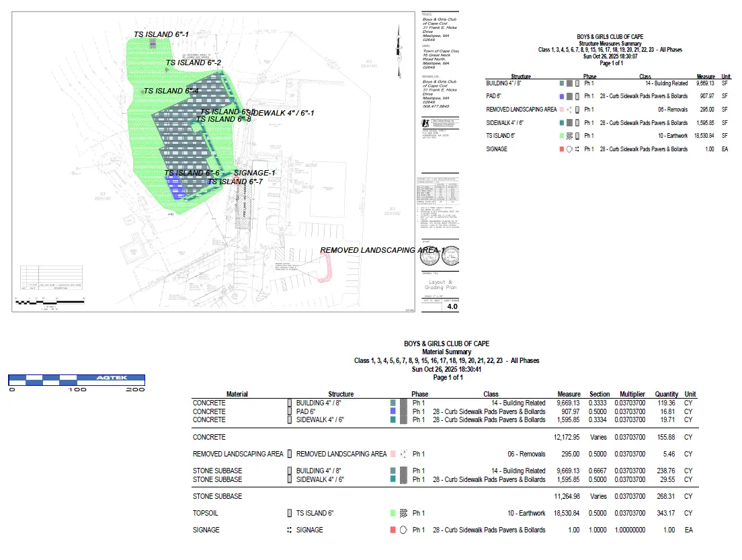The image size is (742, 560).
Task: Click the sheet number 4.0 in title block
Action: pos(452,307)
